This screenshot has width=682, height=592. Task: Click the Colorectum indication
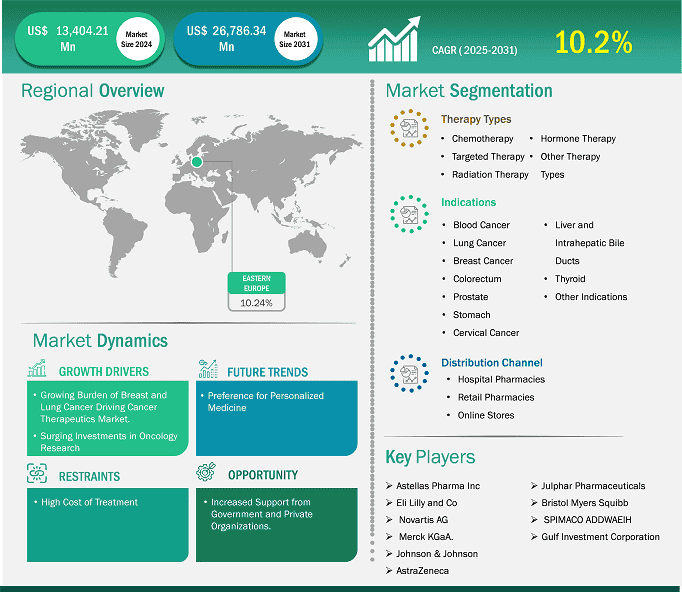tap(477, 279)
